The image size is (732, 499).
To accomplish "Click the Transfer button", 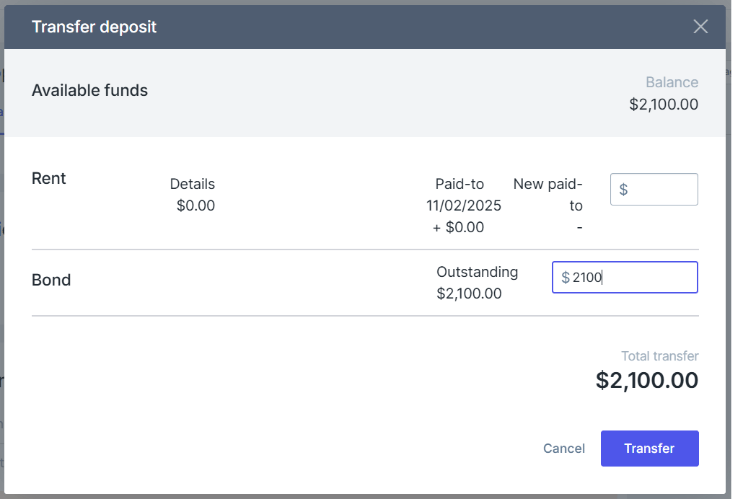I will 649,448.
